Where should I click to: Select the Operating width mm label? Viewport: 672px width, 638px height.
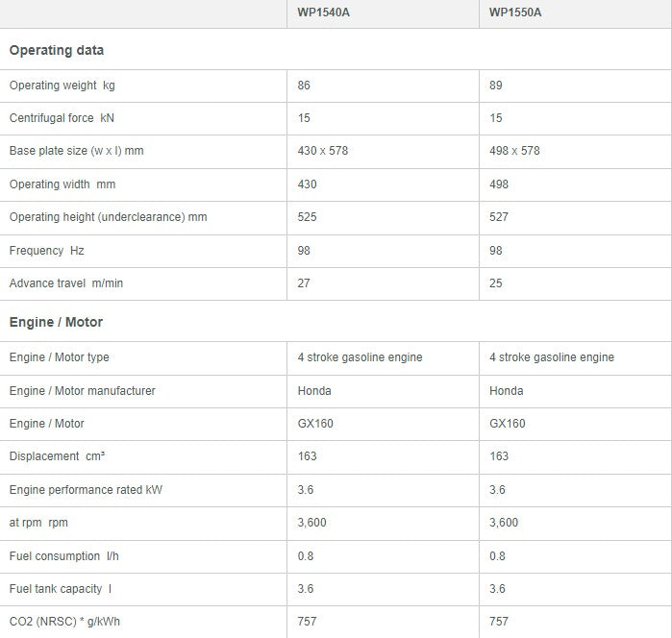(x=62, y=184)
